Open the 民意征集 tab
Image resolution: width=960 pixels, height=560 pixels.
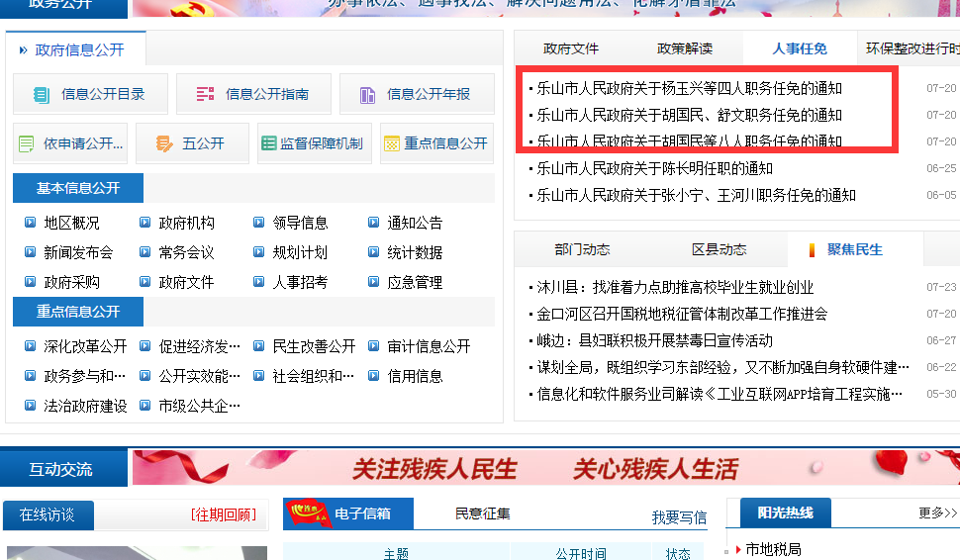coord(483,513)
